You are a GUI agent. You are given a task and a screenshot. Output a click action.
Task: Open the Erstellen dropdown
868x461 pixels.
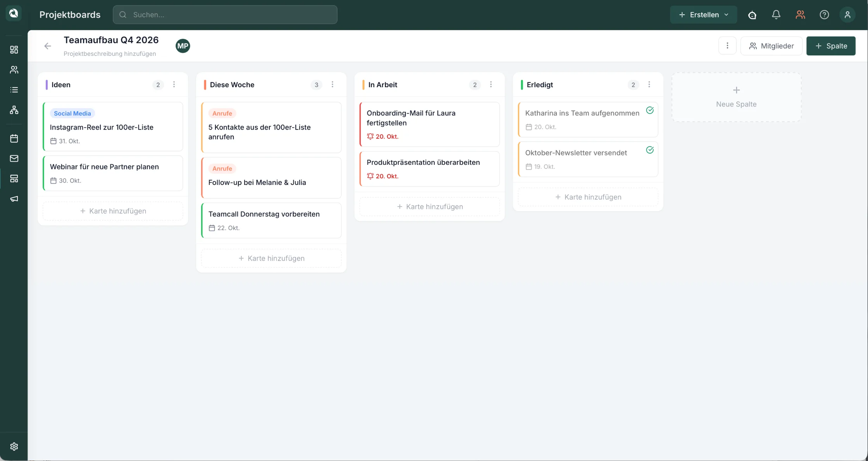click(x=703, y=15)
